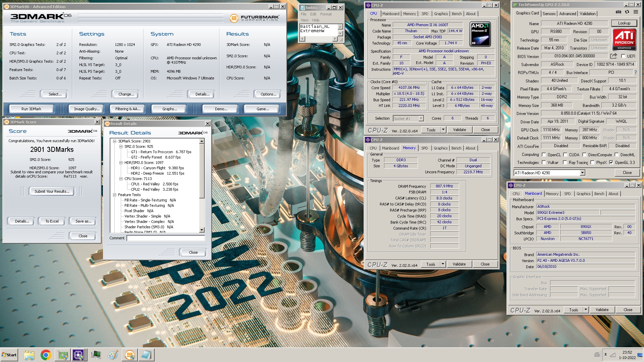This screenshot has width=644, height=362.
Task: Click the BIOS export share icon
Action: (x=613, y=56)
